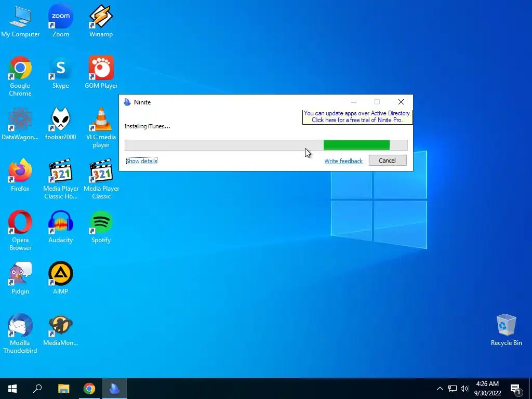The height and width of the screenshot is (399, 532).
Task: Select the Pidgin desktop shortcut
Action: tap(20, 278)
